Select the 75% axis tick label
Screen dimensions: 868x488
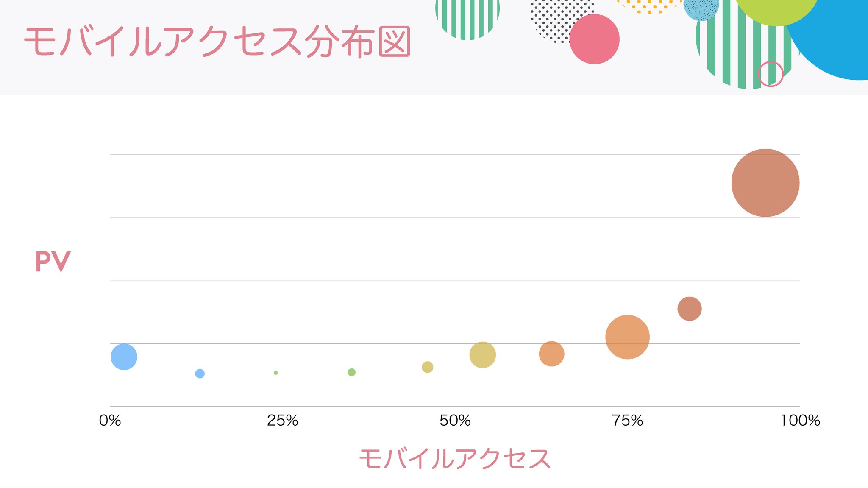coord(627,421)
